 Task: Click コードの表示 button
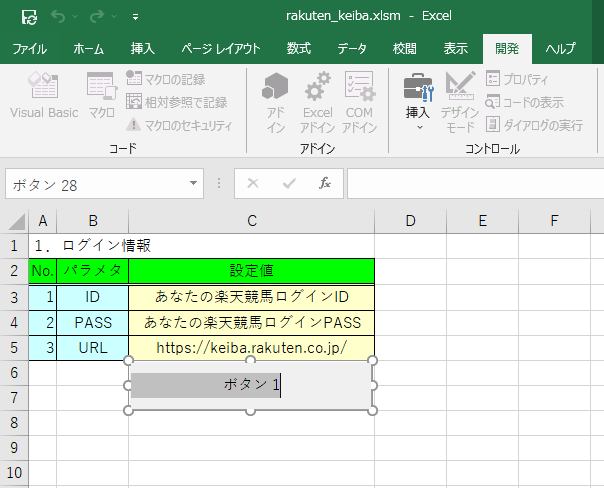(525, 102)
